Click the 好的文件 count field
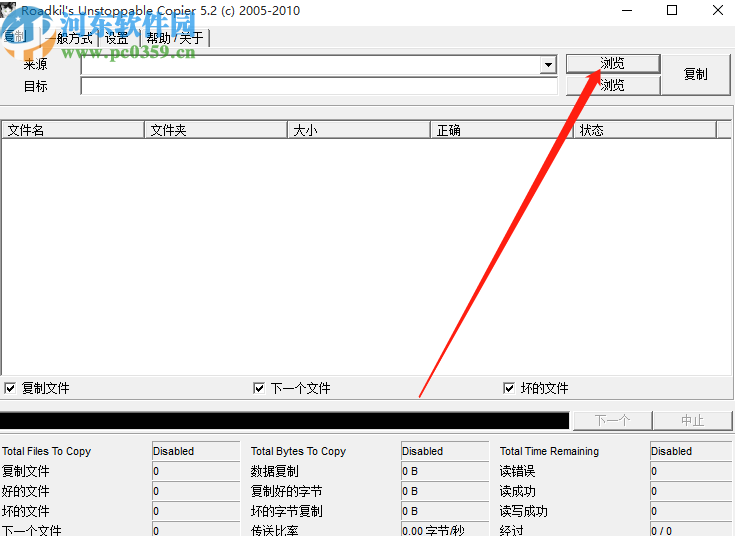The image size is (735, 536). click(196, 491)
